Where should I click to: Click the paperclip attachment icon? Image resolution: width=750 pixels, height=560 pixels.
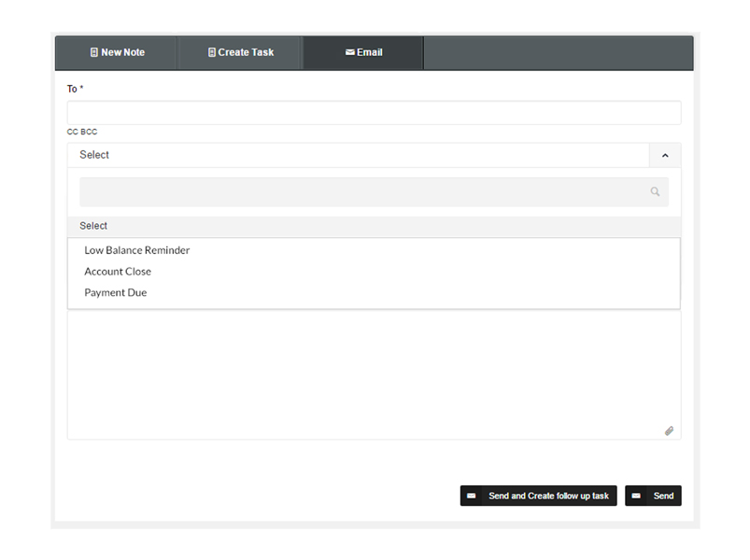(x=669, y=431)
